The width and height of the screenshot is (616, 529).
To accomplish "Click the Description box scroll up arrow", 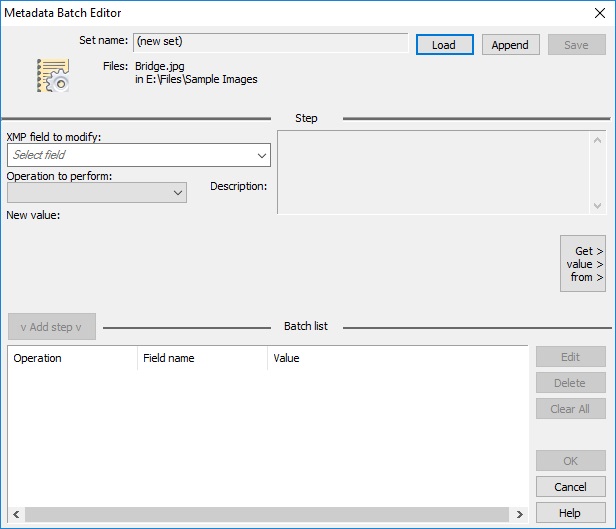I will [x=598, y=140].
